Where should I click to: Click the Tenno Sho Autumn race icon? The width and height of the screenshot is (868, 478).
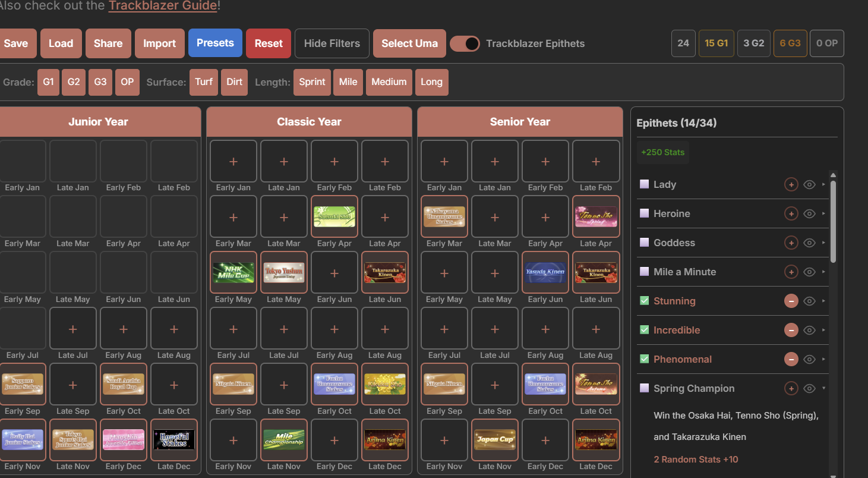596,385
